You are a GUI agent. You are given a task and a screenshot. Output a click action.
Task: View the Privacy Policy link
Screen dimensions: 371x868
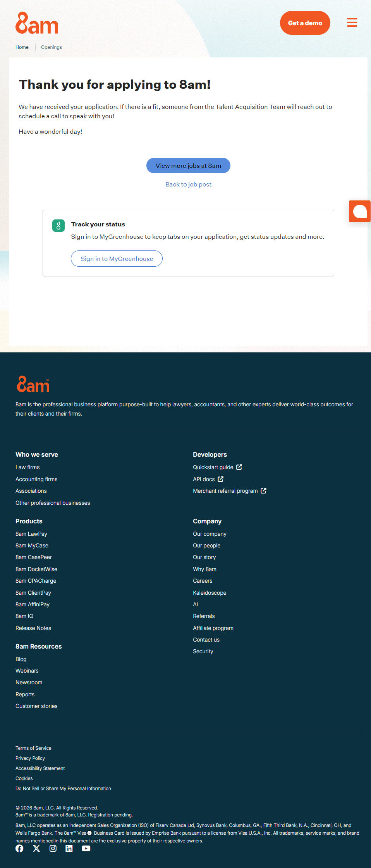point(30,758)
